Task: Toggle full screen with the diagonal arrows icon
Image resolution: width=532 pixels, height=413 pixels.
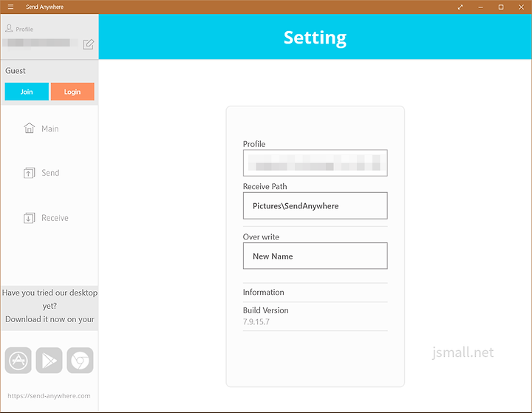Action: click(x=460, y=7)
